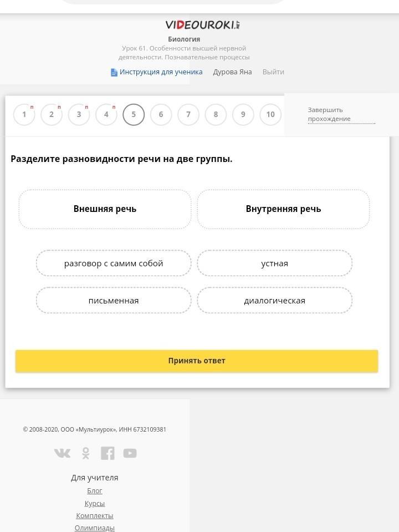
Task: Jump to question 10
Action: pos(270,115)
